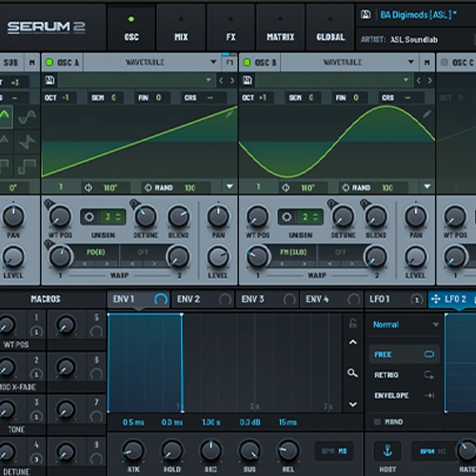The image size is (476, 476).
Task: Toggle BPM/MS envelope time switch
Action: pyautogui.click(x=334, y=451)
